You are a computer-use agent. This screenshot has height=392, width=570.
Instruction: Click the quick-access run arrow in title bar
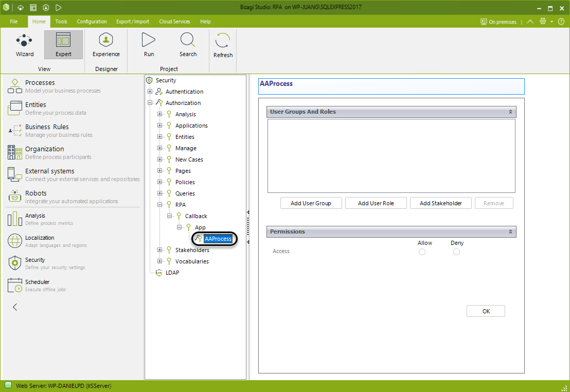(x=58, y=7)
